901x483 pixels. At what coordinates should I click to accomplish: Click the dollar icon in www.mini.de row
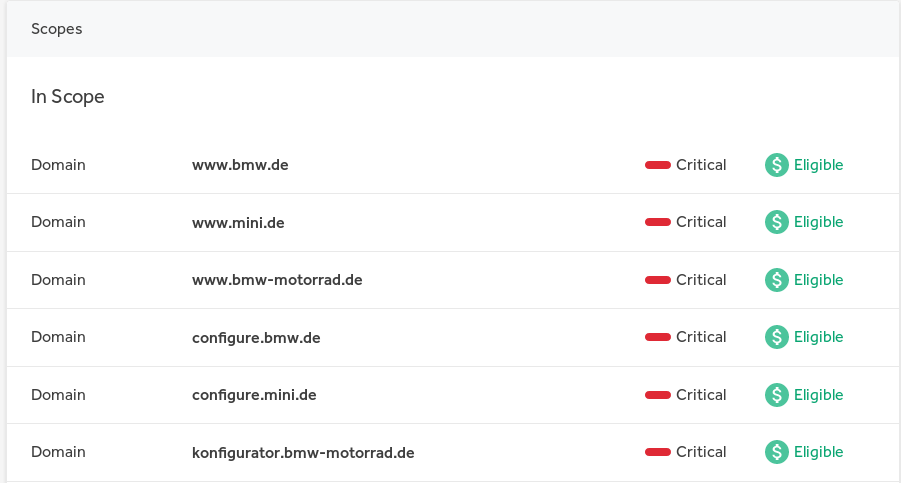776,222
